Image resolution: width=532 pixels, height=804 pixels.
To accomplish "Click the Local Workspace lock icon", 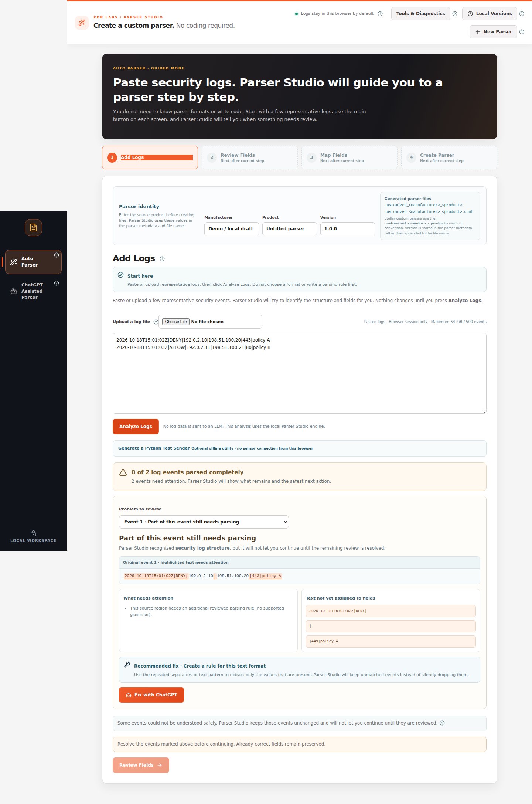I will [33, 533].
